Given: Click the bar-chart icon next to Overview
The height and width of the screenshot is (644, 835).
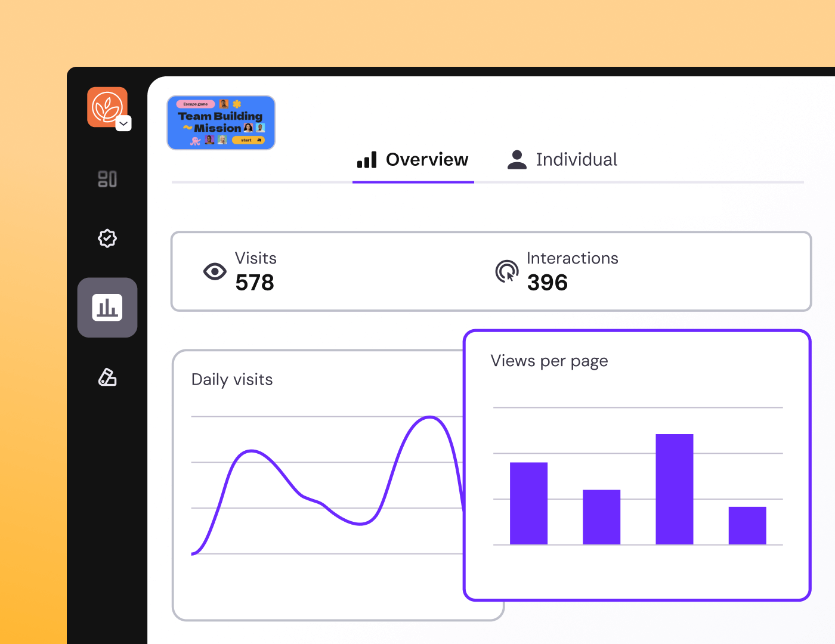Looking at the screenshot, I should tap(366, 159).
